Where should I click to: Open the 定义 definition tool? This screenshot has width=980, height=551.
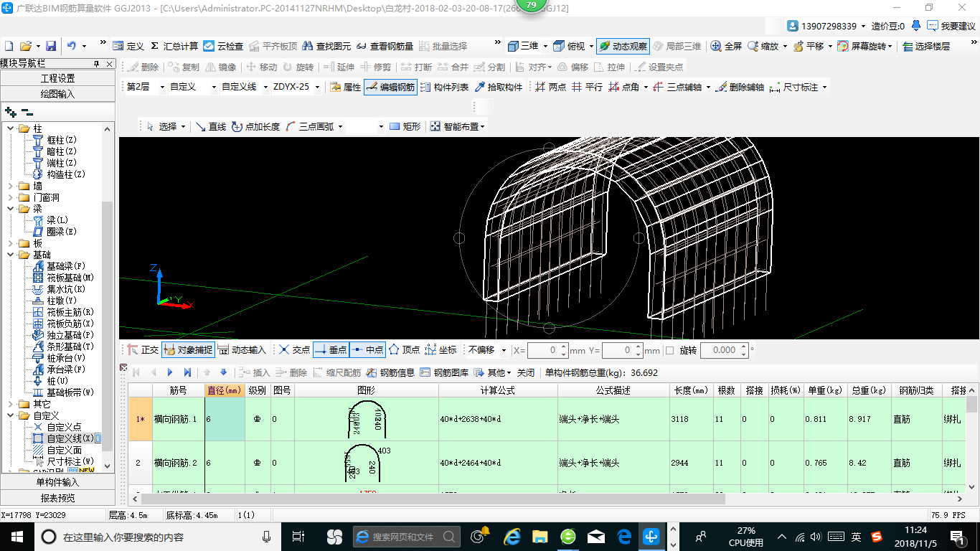pos(128,46)
